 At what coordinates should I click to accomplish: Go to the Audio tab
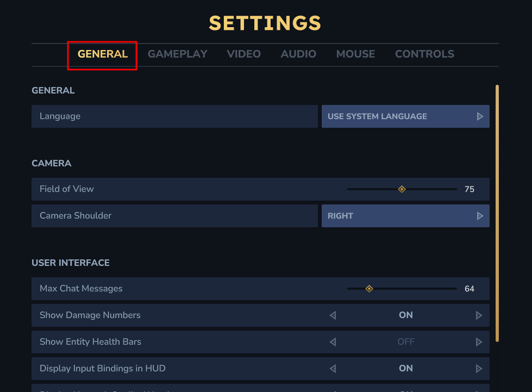tap(298, 54)
